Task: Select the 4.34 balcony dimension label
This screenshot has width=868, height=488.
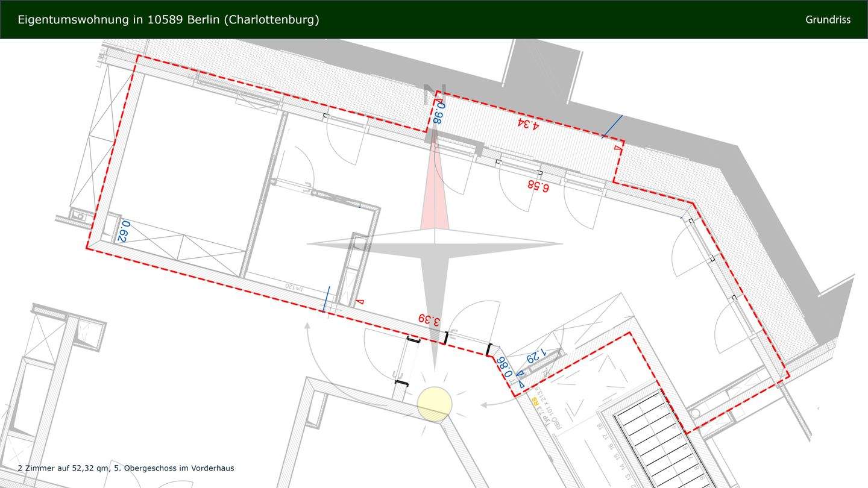Action: point(527,124)
